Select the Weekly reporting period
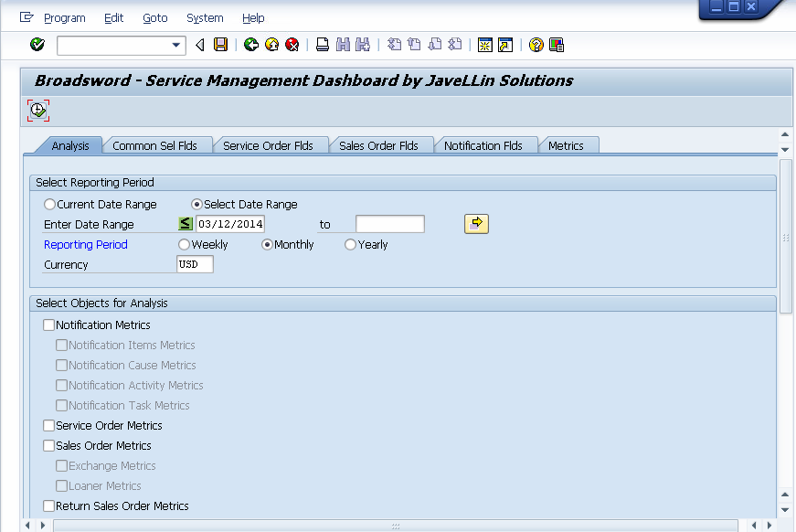 (184, 245)
